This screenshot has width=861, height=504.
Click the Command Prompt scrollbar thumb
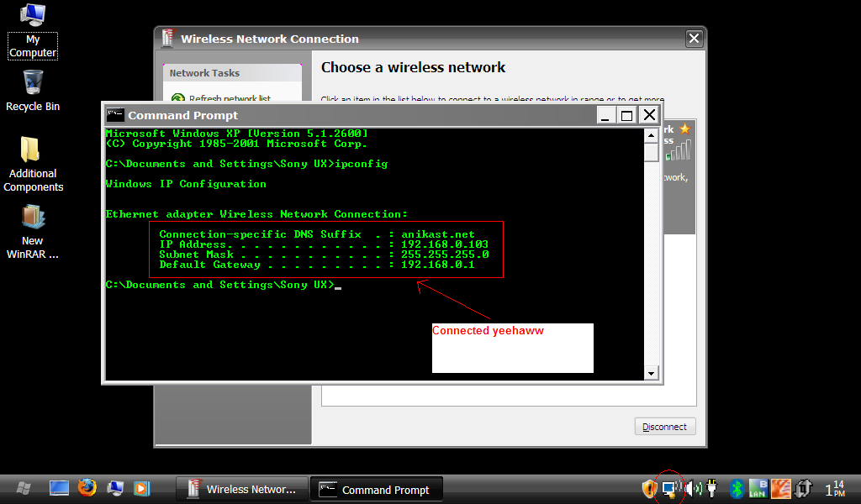[x=651, y=152]
